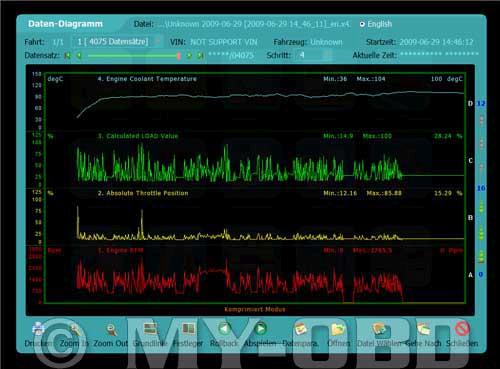This screenshot has width=500, height=369.
Task: Open the Schritt step dropdown arrow
Action: pyautogui.click(x=328, y=55)
